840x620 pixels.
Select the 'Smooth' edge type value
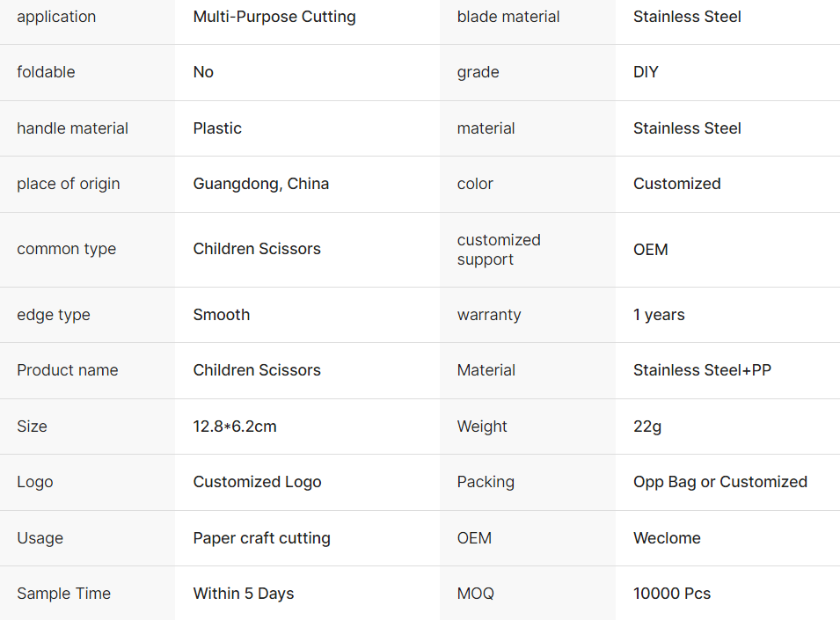tap(222, 315)
